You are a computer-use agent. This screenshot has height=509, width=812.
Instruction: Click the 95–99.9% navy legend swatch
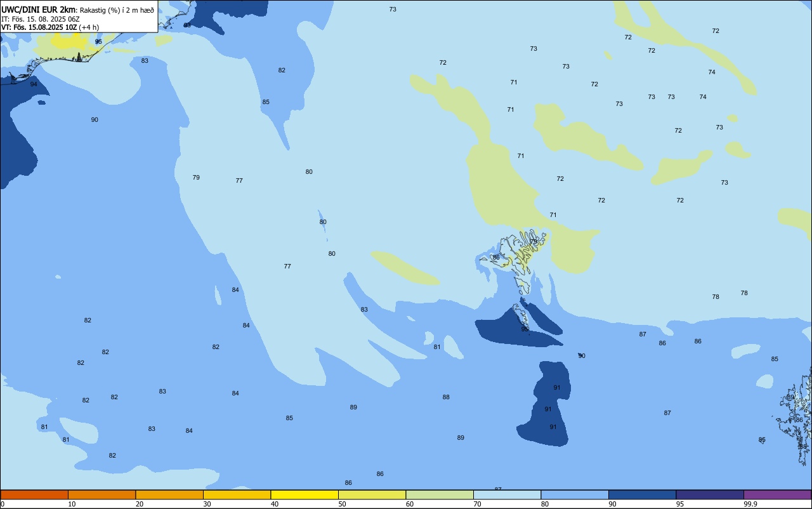(710, 494)
